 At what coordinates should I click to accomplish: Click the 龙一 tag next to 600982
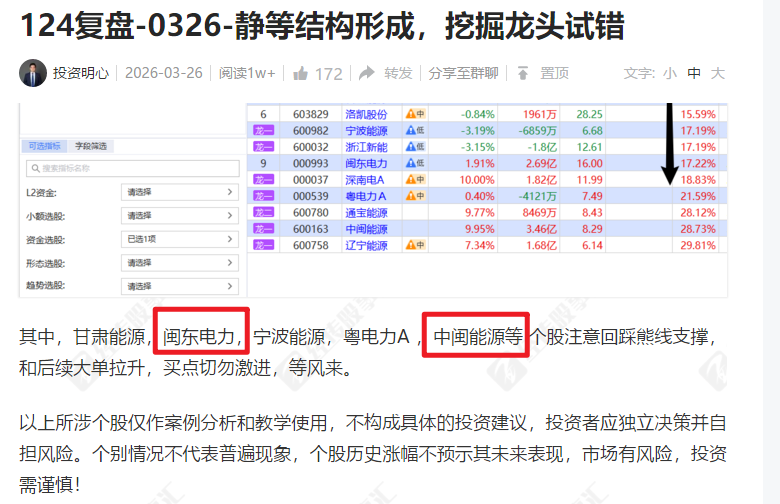click(x=264, y=130)
